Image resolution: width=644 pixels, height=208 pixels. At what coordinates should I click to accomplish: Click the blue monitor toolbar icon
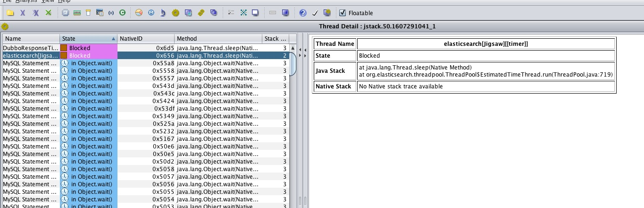pos(285,13)
